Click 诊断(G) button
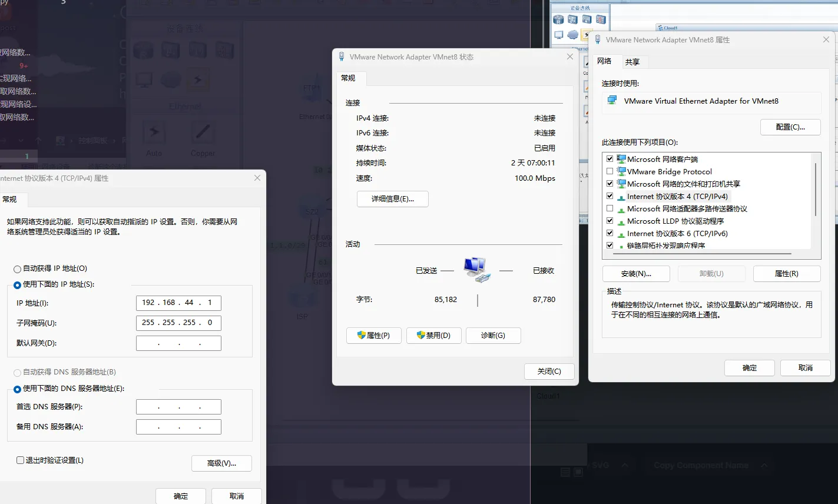Screen dimensions: 838x504 point(493,336)
